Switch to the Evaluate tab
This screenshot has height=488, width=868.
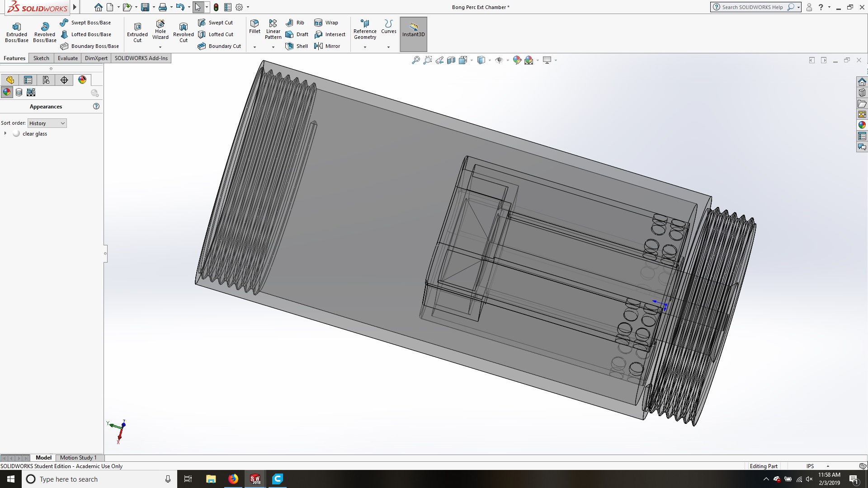pyautogui.click(x=68, y=58)
